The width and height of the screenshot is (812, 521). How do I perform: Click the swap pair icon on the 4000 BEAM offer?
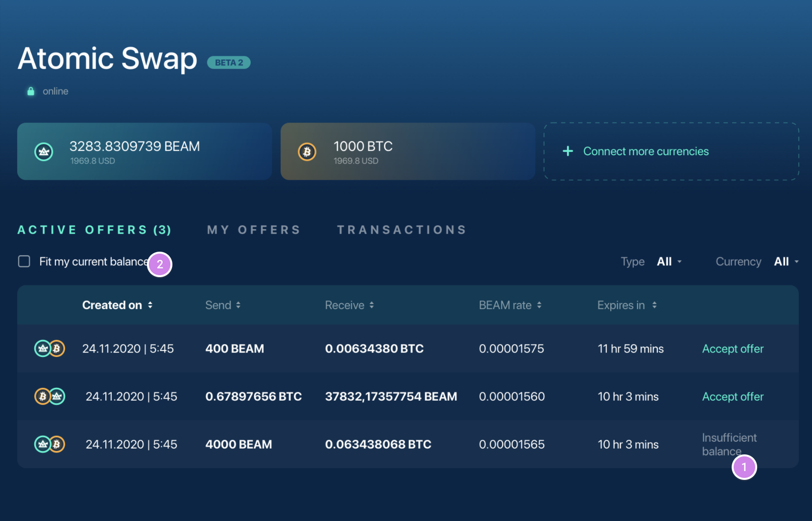click(x=49, y=444)
